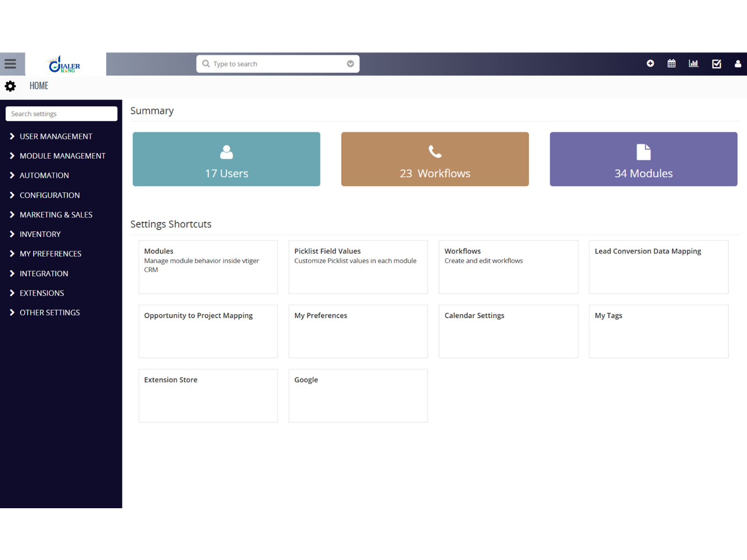Open the Workflows shortcut card

click(508, 267)
